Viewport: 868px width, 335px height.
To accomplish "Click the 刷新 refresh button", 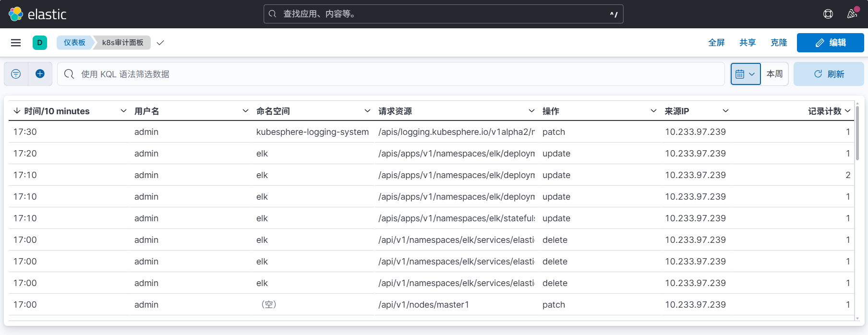I will click(829, 74).
